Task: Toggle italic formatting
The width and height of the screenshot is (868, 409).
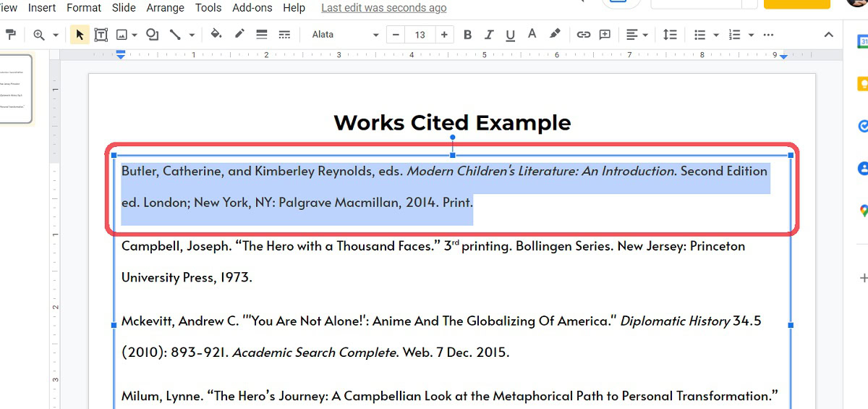Action: 489,35
